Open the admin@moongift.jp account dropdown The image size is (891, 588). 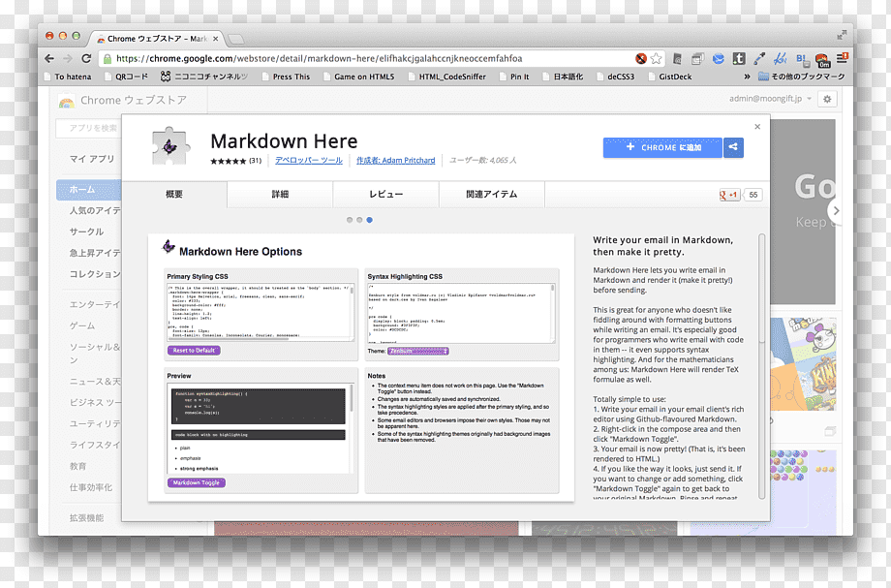771,99
